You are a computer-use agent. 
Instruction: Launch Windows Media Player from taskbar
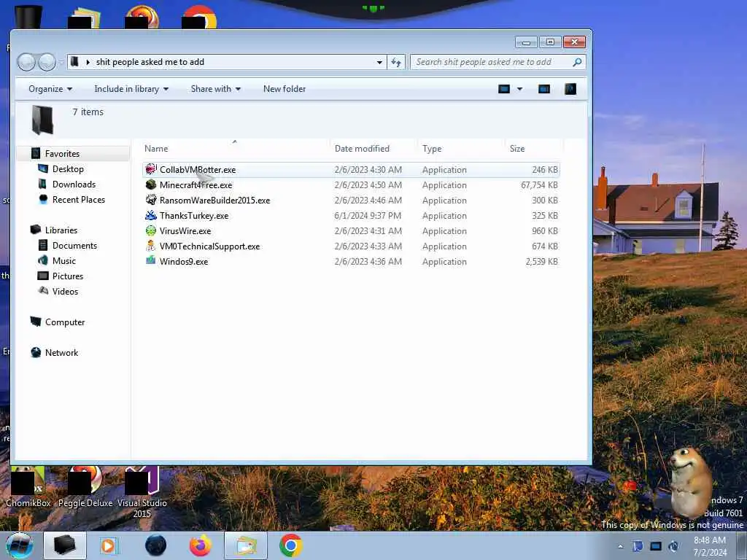[109, 545]
